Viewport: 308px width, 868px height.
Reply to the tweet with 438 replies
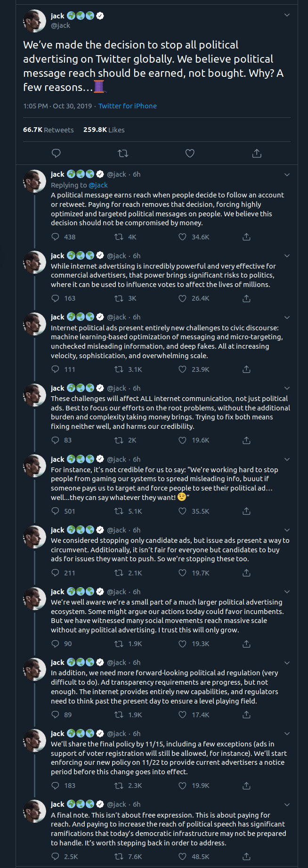(56, 237)
